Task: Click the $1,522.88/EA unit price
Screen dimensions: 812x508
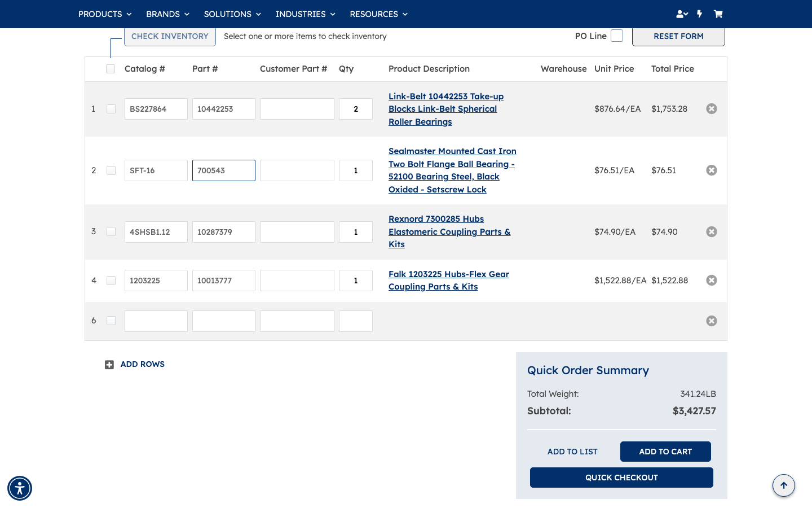Action: pyautogui.click(x=620, y=281)
